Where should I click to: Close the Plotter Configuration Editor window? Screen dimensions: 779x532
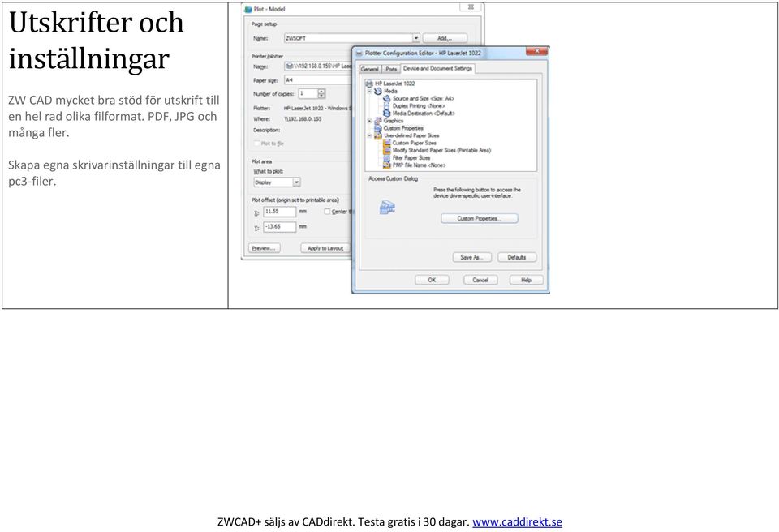pos(536,52)
